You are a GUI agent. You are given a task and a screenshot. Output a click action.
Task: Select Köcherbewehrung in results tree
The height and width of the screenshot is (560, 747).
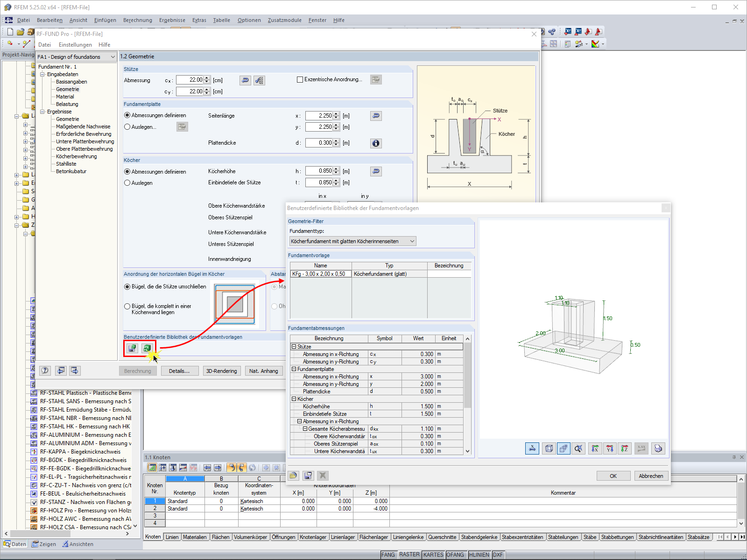[x=77, y=156]
